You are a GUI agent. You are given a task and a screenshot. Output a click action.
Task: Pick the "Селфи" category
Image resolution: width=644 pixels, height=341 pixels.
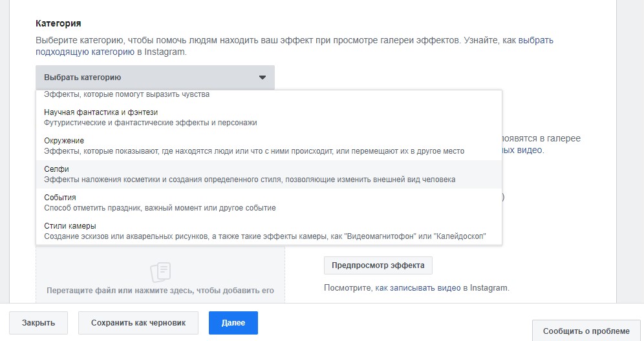click(x=56, y=169)
